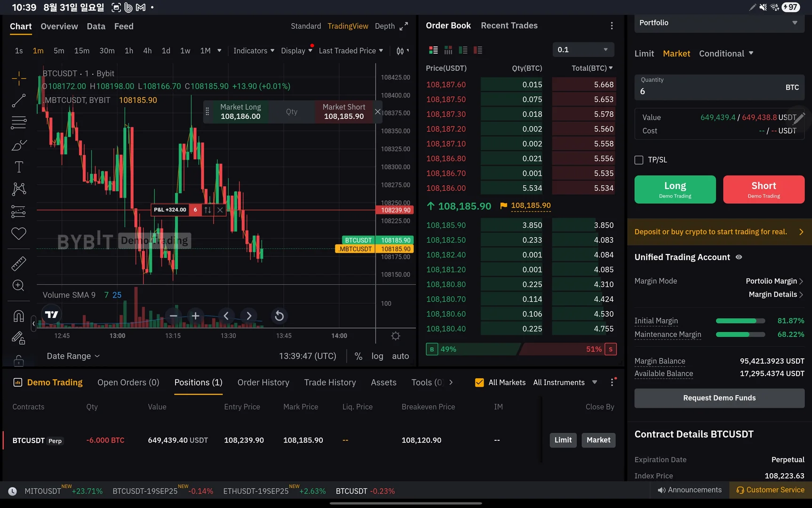
Task: Expand chart to fullscreen
Action: coord(404,26)
